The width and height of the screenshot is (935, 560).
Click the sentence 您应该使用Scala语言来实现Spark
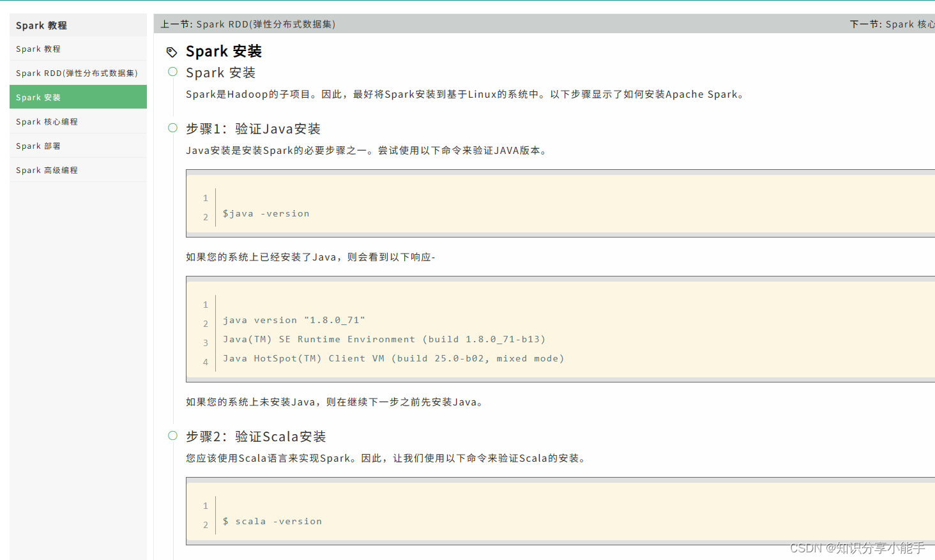pyautogui.click(x=386, y=458)
